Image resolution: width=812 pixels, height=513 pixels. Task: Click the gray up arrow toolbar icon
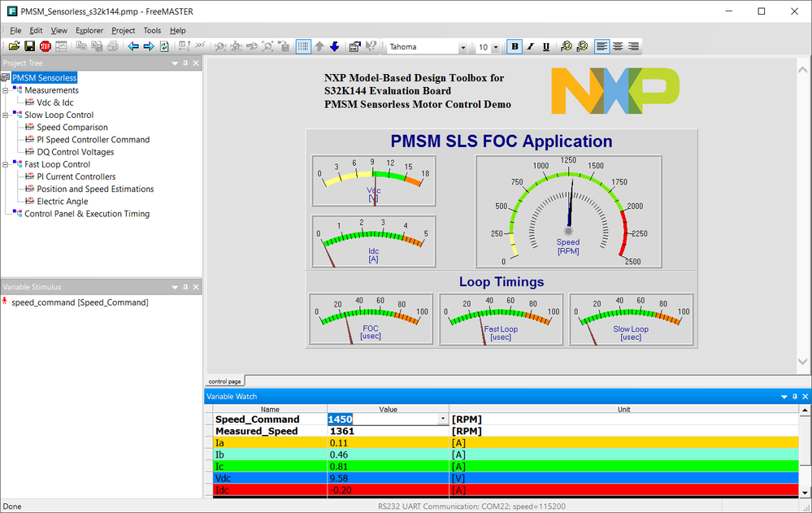(319, 46)
